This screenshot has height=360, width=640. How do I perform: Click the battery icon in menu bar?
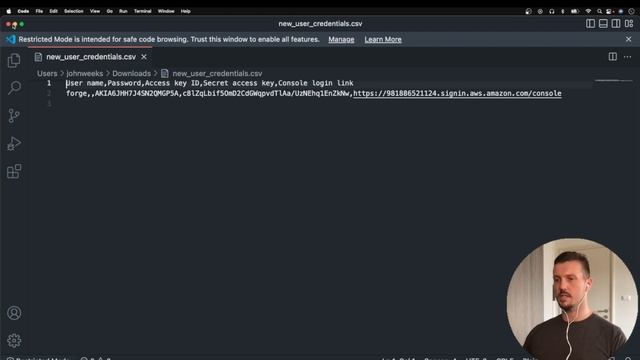pos(575,11)
